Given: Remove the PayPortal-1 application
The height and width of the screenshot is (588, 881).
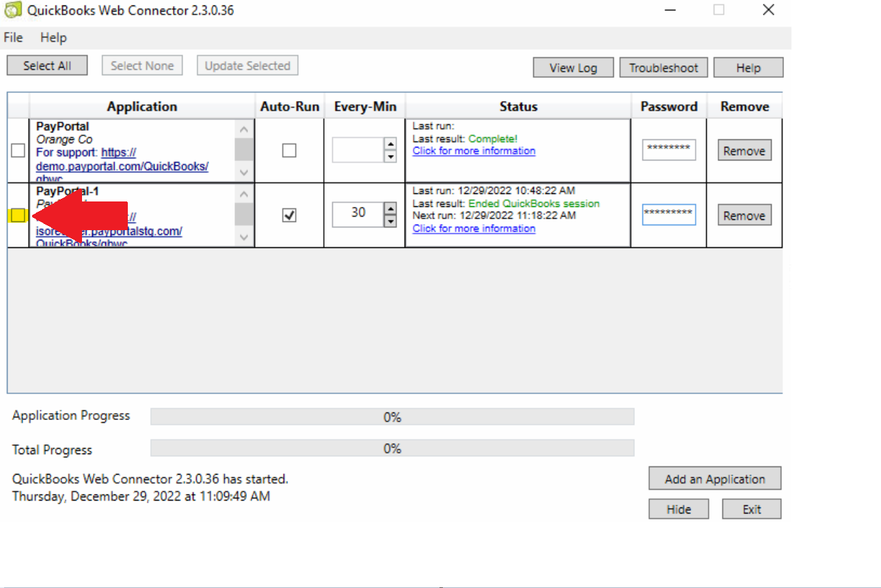Looking at the screenshot, I should click(744, 215).
